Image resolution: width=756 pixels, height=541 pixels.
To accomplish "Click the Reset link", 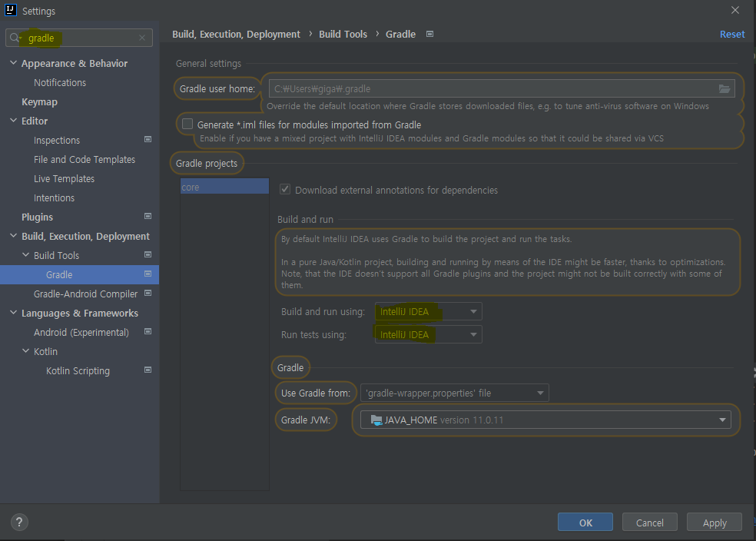I will 732,35.
